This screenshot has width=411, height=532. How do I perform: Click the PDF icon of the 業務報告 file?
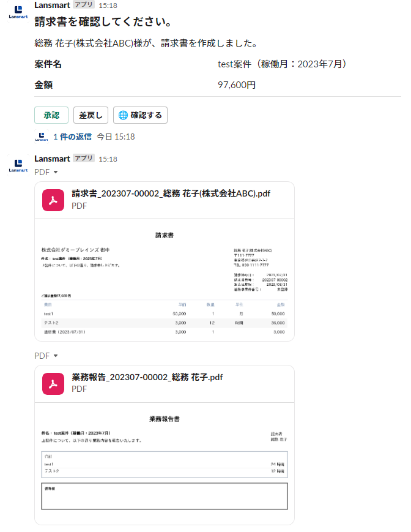point(53,384)
